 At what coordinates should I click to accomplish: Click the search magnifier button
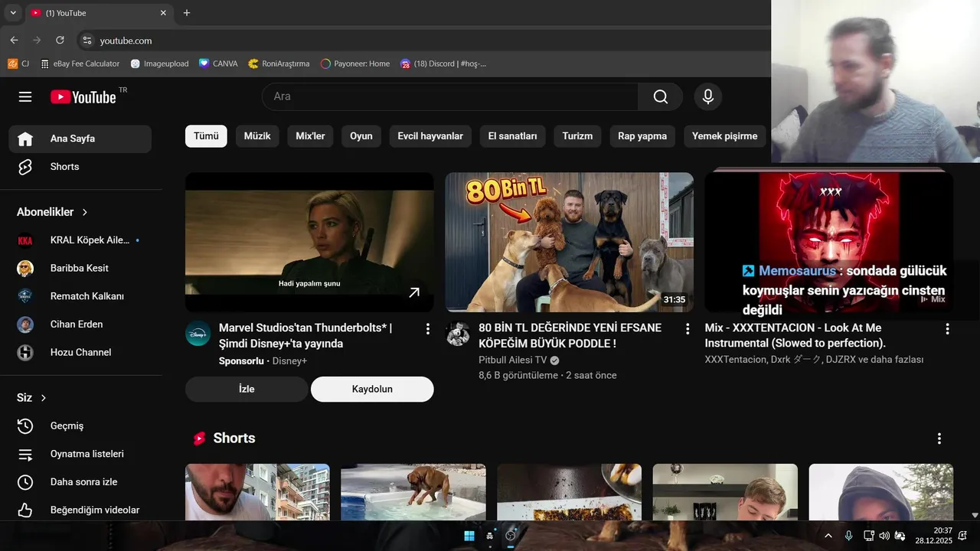point(660,96)
